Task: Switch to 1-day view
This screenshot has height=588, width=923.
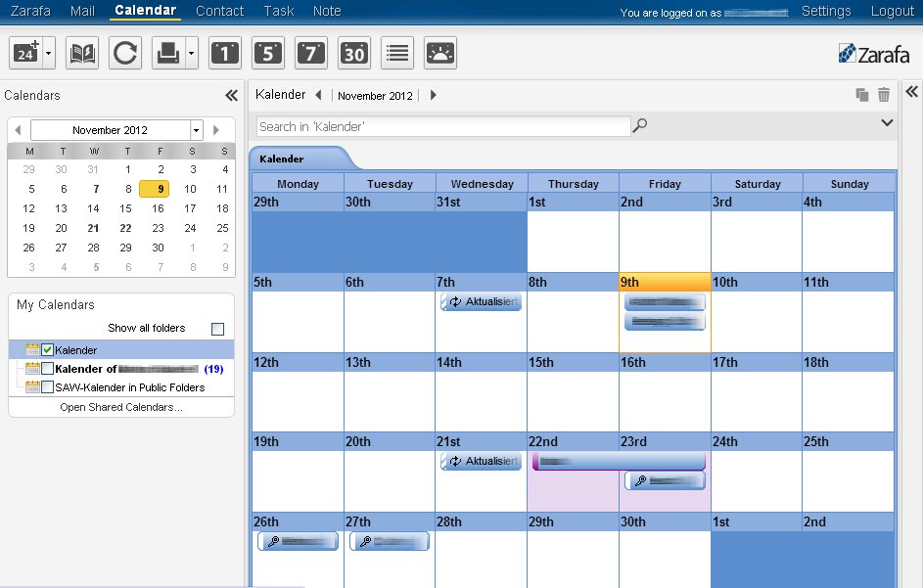Action: click(x=225, y=53)
